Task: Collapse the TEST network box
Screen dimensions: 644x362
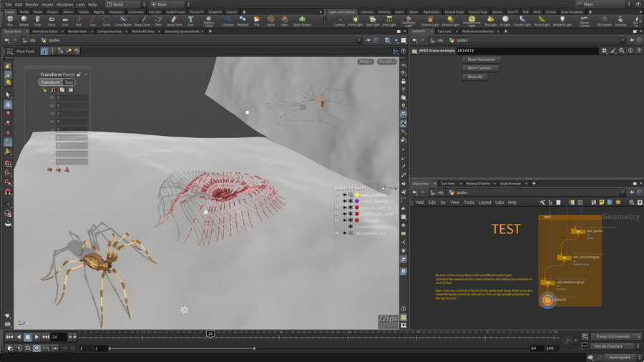Action: [542, 217]
